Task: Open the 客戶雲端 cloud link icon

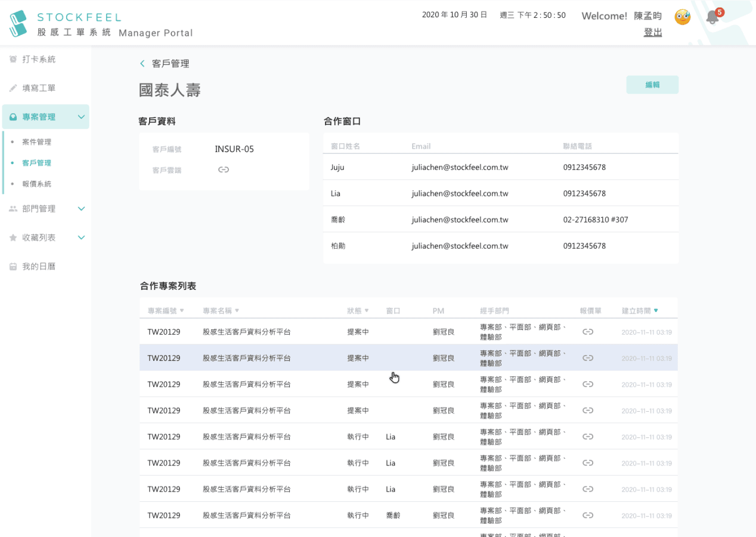Action: pyautogui.click(x=224, y=170)
